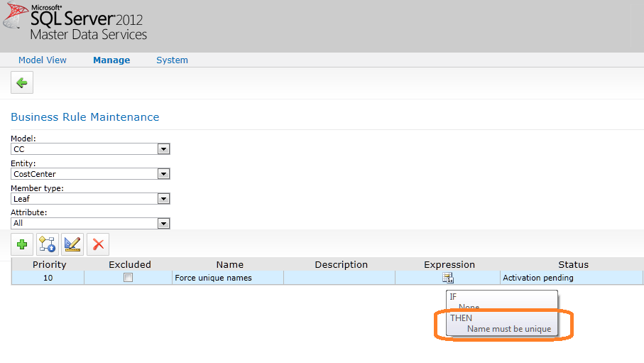This screenshot has width=644, height=363.
Task: Select the Manage menu item
Action: 111,60
